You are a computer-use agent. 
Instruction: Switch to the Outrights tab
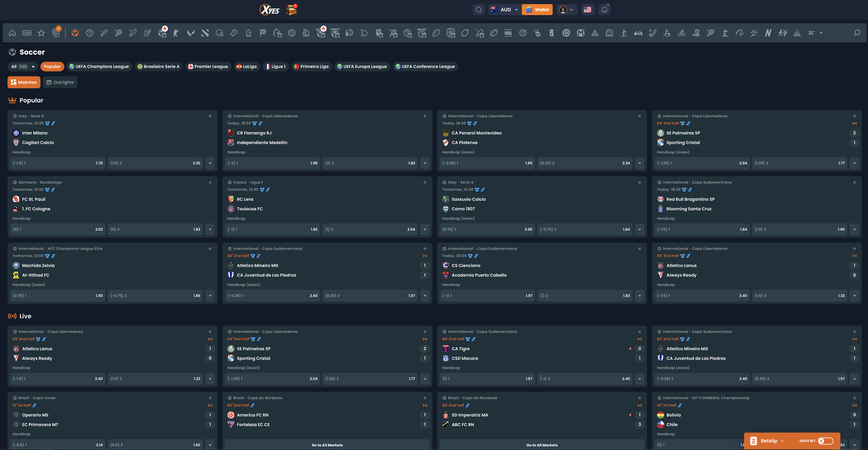click(x=60, y=82)
